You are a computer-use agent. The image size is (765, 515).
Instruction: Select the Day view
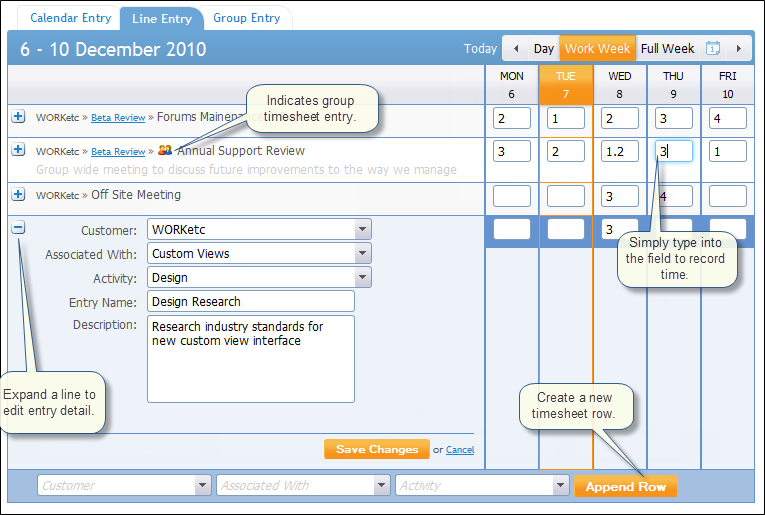coord(543,48)
